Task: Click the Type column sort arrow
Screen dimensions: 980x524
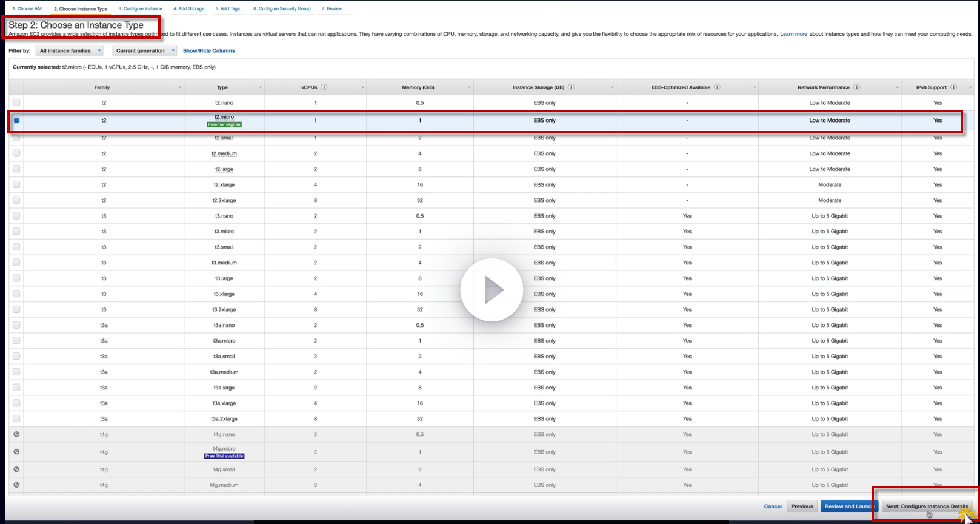Action: point(261,88)
